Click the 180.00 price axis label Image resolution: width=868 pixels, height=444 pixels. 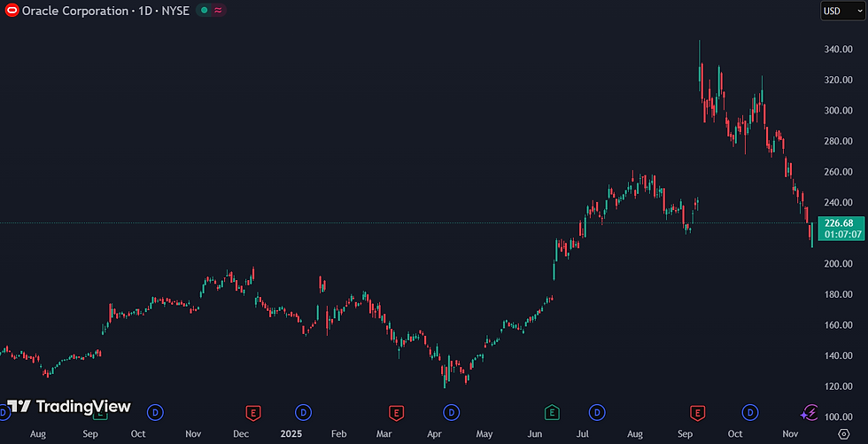point(837,294)
